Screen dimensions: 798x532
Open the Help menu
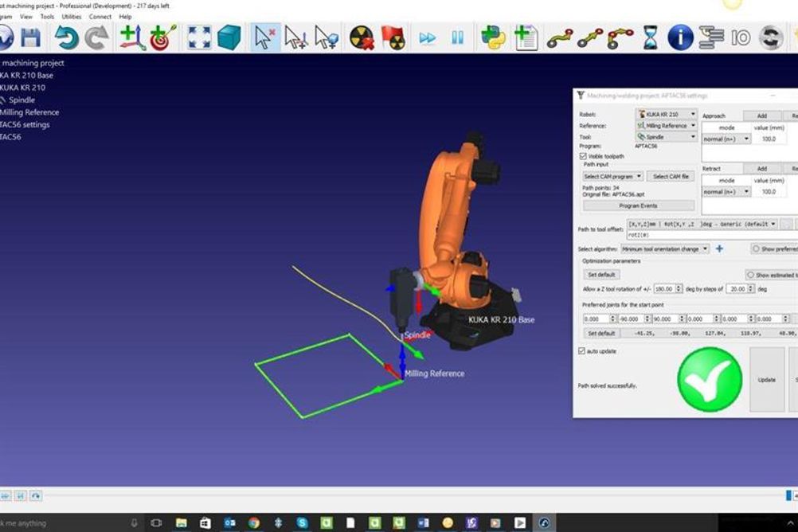(125, 16)
